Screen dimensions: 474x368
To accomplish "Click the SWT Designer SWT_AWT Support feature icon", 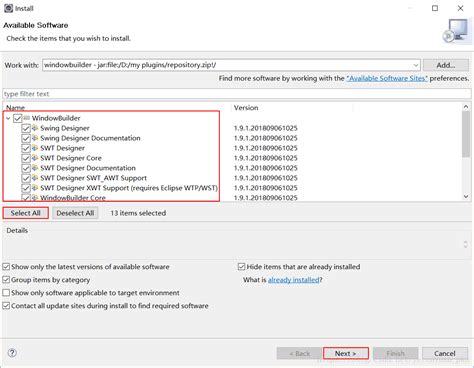I will [x=35, y=178].
